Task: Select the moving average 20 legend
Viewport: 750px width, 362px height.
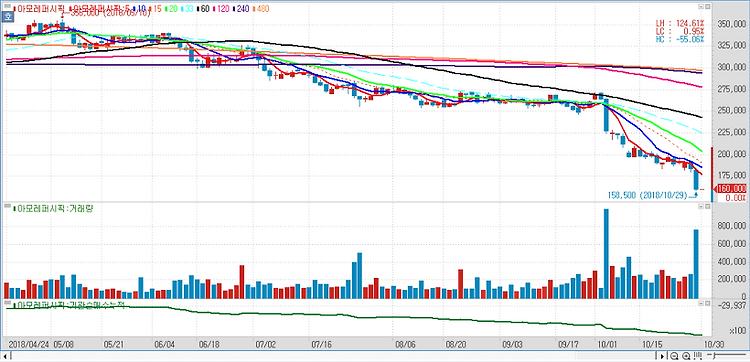Action: point(171,9)
